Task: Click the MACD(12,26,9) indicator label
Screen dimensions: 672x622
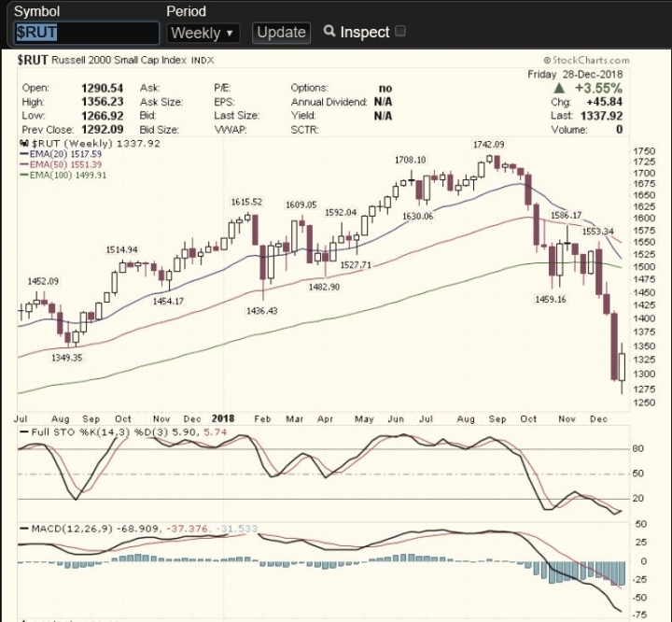Action: click(x=72, y=529)
